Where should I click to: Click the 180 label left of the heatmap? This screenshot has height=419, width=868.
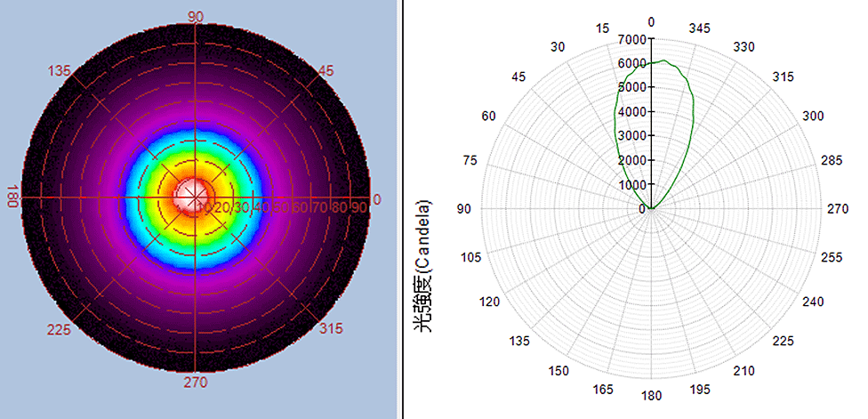tap(12, 197)
